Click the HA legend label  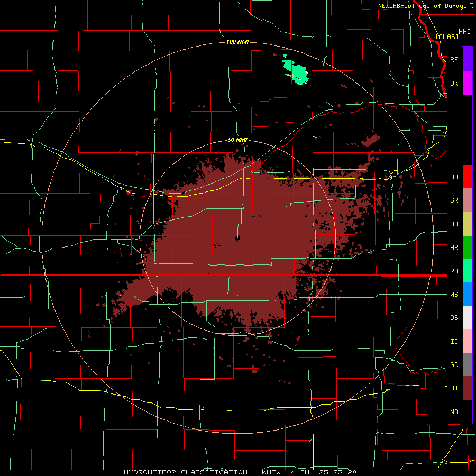click(454, 177)
